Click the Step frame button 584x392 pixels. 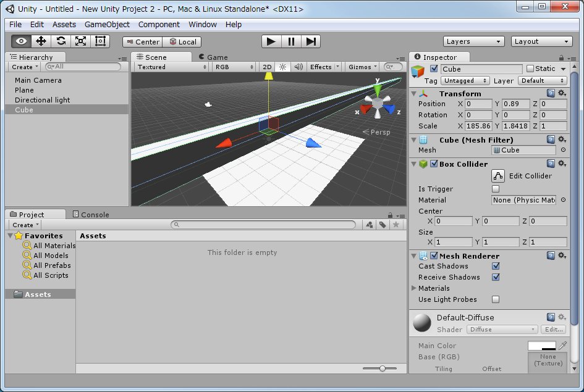[311, 41]
